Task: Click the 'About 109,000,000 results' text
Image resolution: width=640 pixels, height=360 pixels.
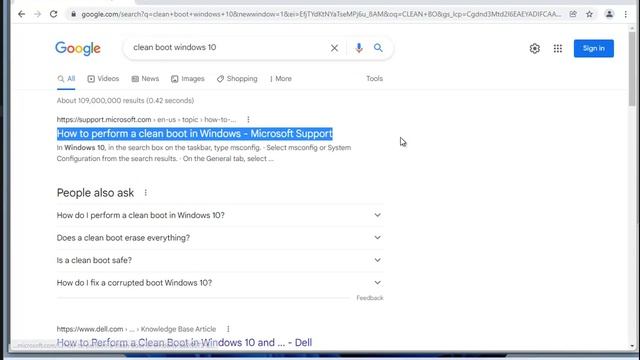Action: (x=125, y=100)
